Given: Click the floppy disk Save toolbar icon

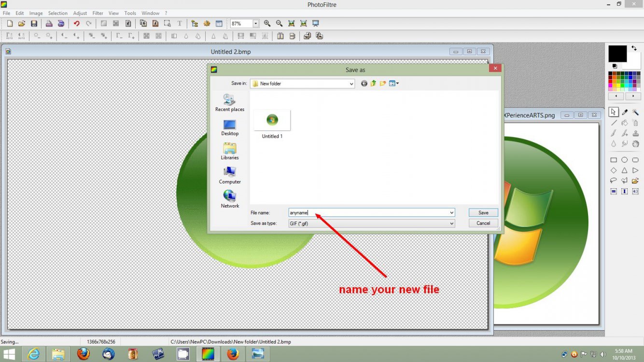Looking at the screenshot, I should pos(34,23).
